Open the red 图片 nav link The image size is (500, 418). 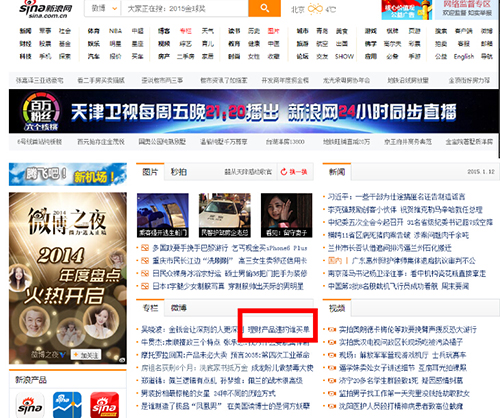(x=273, y=31)
